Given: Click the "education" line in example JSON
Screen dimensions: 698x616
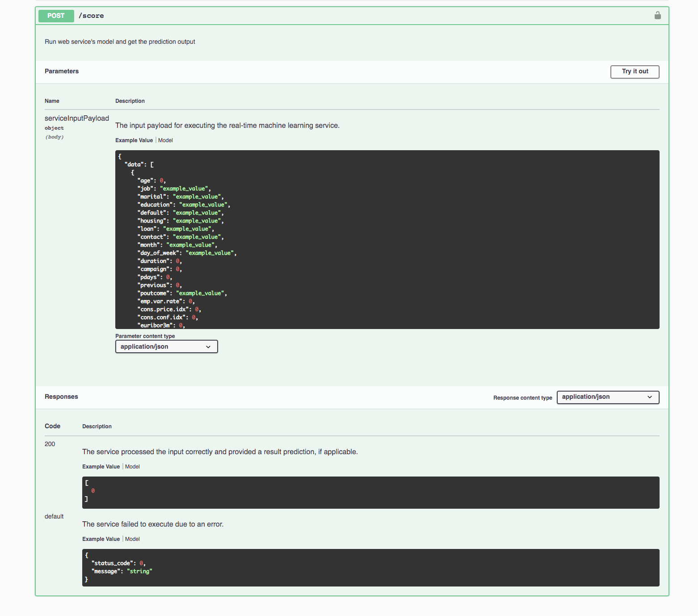Looking at the screenshot, I should pyautogui.click(x=184, y=205).
